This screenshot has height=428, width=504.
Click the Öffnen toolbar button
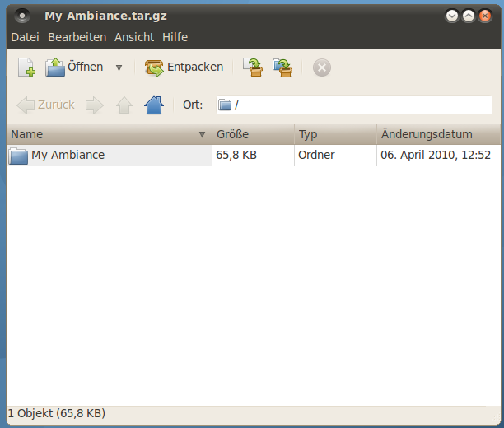74,67
